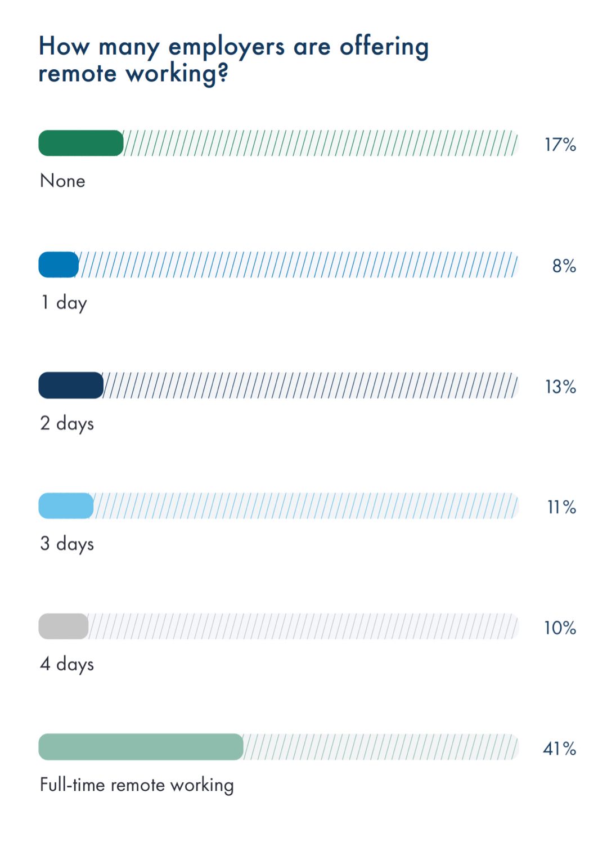
Task: Click the None category label
Action: pyautogui.click(x=62, y=181)
